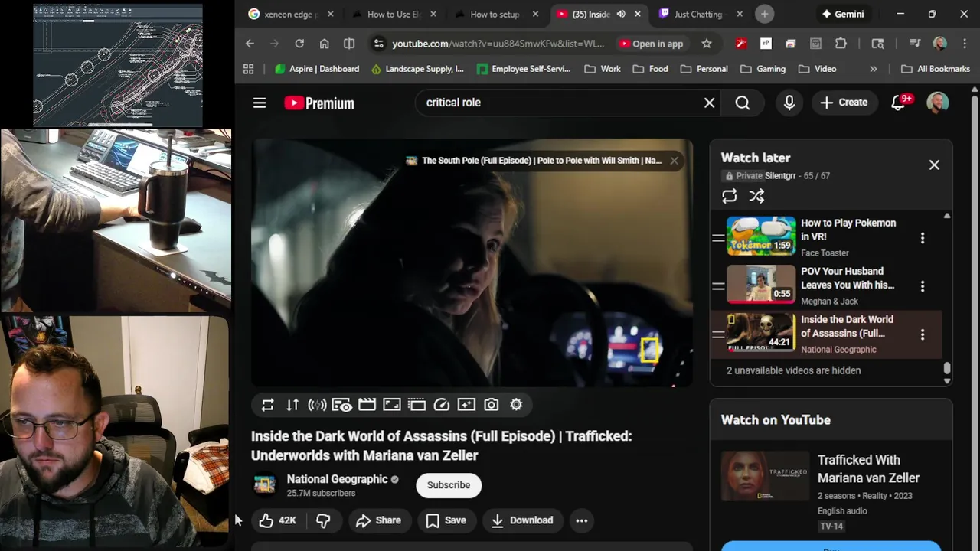Start voice search with microphone icon

789,103
